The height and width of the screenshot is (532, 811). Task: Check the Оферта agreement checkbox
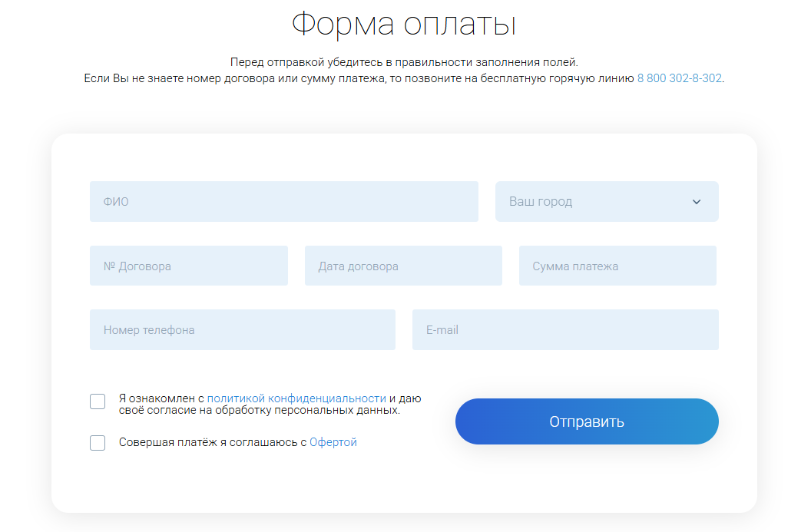[x=98, y=442]
